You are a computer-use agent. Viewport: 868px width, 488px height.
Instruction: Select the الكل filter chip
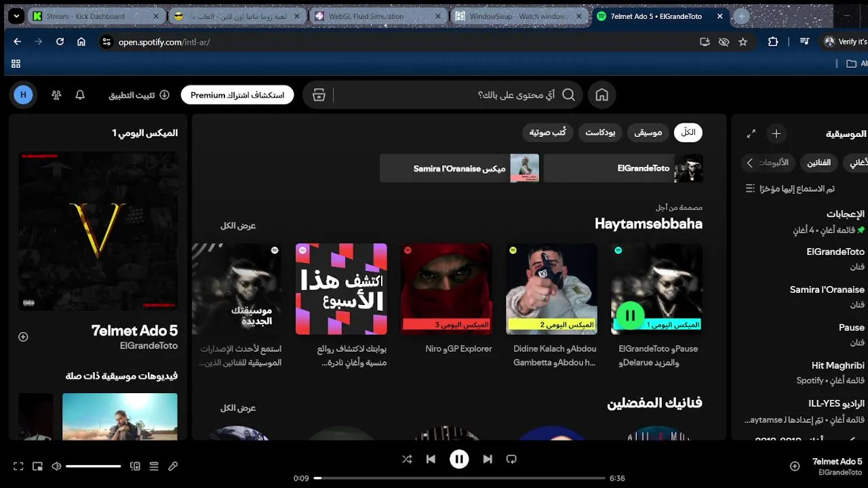coord(688,133)
